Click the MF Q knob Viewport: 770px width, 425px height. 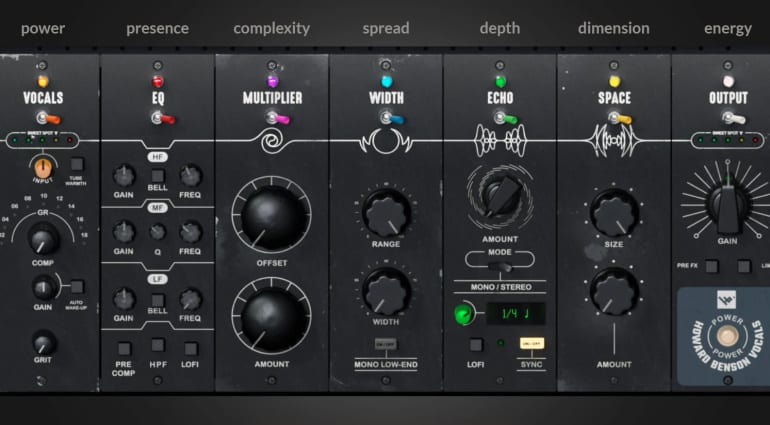point(157,232)
